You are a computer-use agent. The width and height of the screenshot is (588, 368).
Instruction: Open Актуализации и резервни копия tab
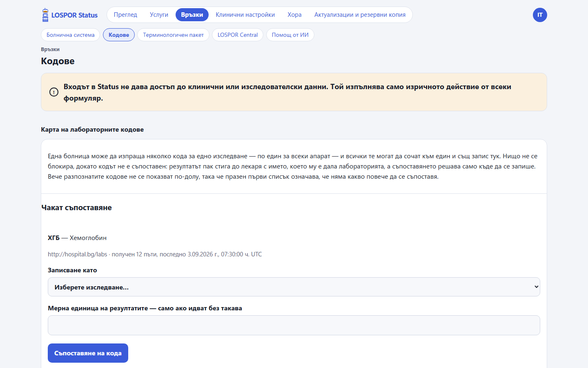tap(360, 15)
